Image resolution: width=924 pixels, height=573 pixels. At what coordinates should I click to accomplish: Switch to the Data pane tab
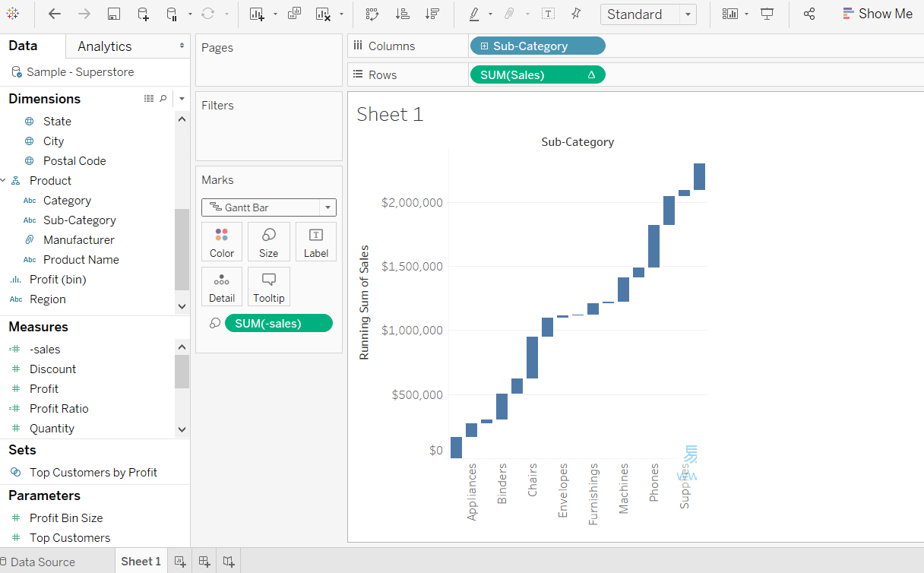[23, 46]
